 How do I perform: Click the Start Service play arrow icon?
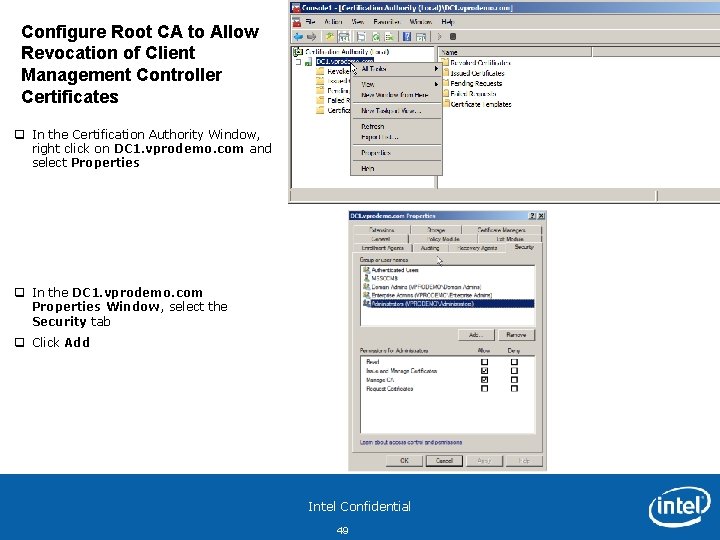[439, 37]
